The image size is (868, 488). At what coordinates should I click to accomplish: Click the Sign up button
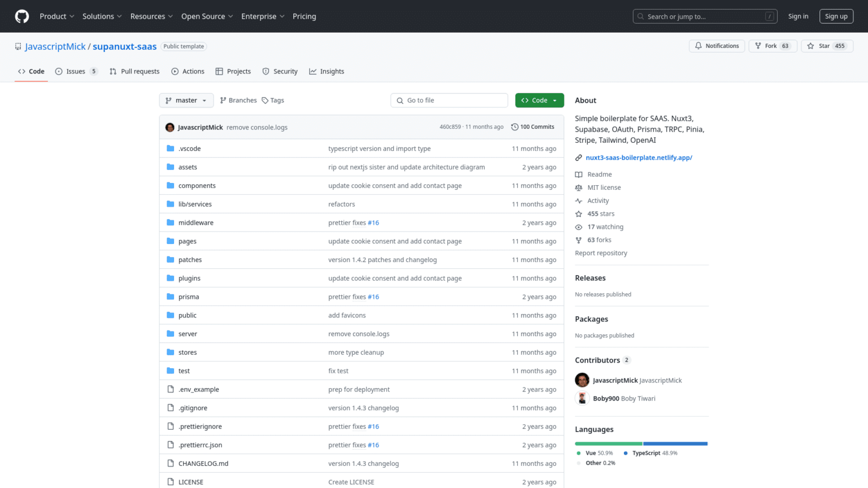(x=836, y=16)
